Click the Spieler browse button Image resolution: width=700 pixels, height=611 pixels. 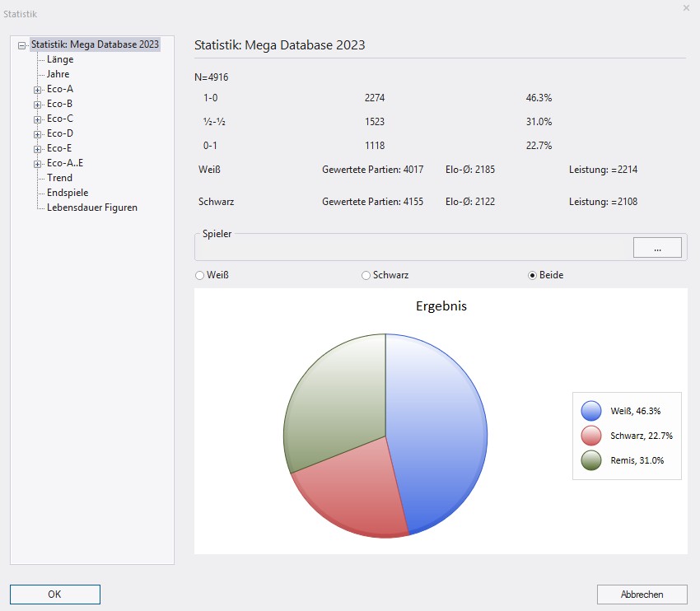(x=656, y=247)
